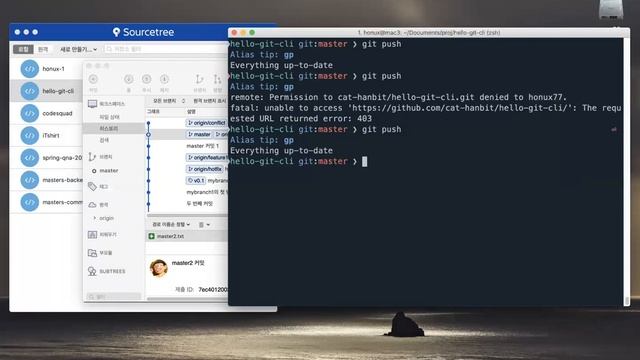This screenshot has width=640, height=360.
Task: Click the stashes icon in Sourcetree sidebar
Action: point(92,235)
